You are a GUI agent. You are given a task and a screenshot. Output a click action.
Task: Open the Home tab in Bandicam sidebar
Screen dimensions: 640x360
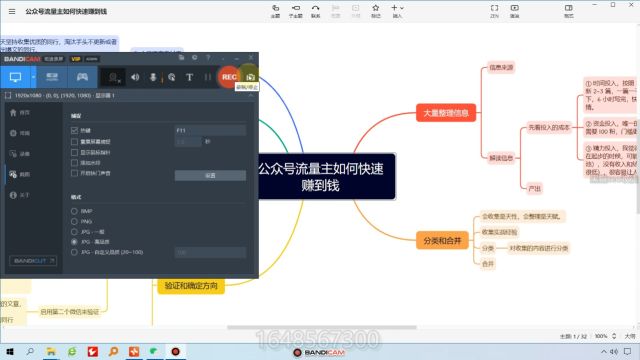click(20, 113)
